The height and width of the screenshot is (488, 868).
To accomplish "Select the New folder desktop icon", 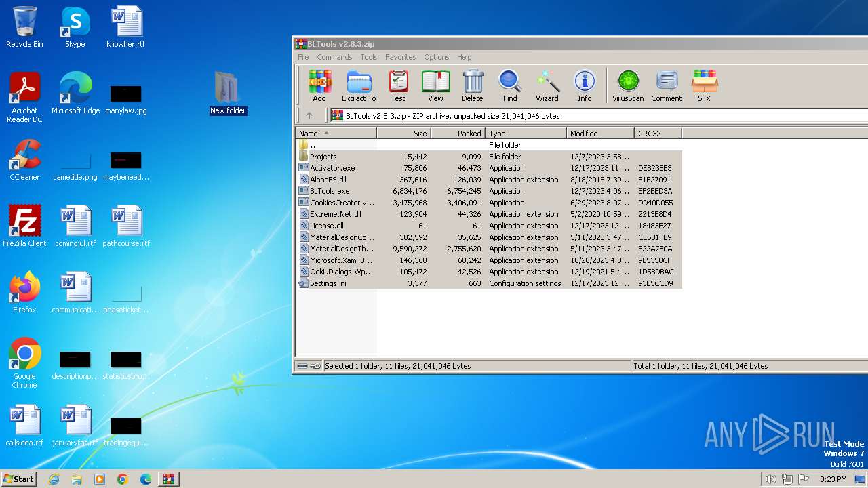I will [228, 93].
